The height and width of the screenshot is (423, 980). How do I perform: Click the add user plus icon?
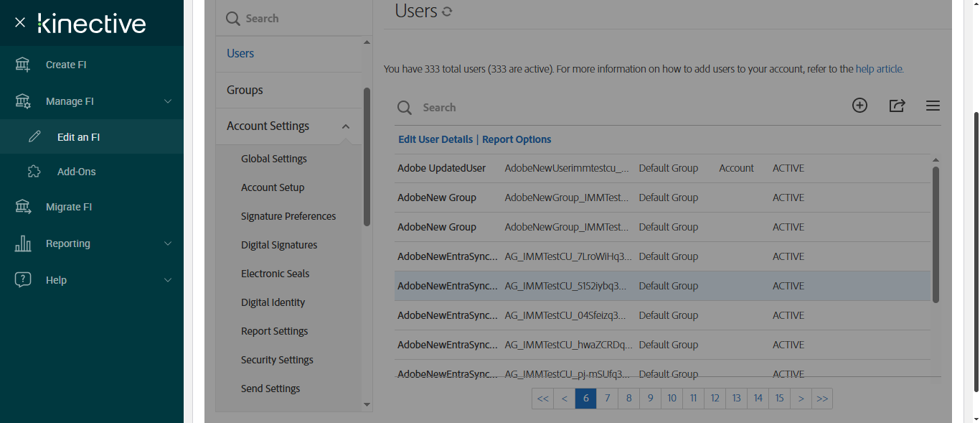point(859,106)
